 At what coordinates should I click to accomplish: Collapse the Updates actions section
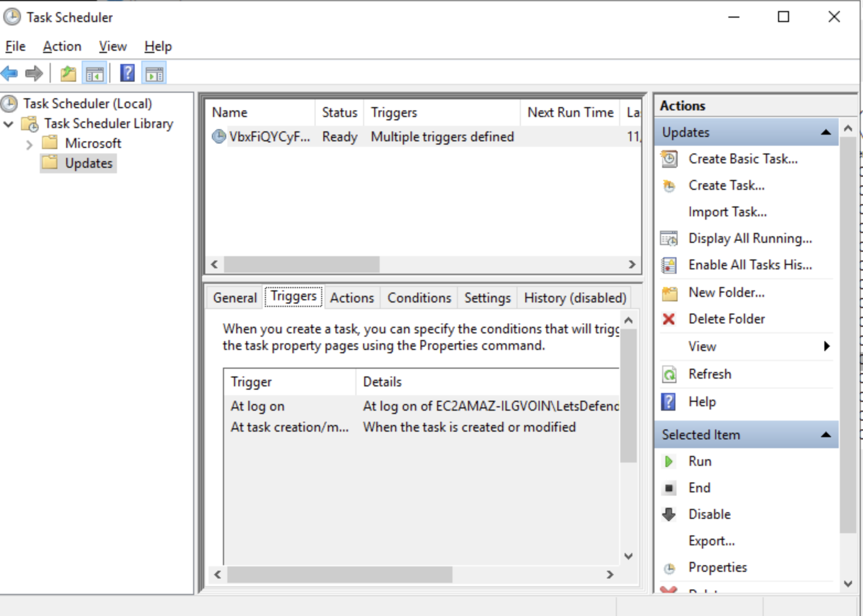[826, 132]
